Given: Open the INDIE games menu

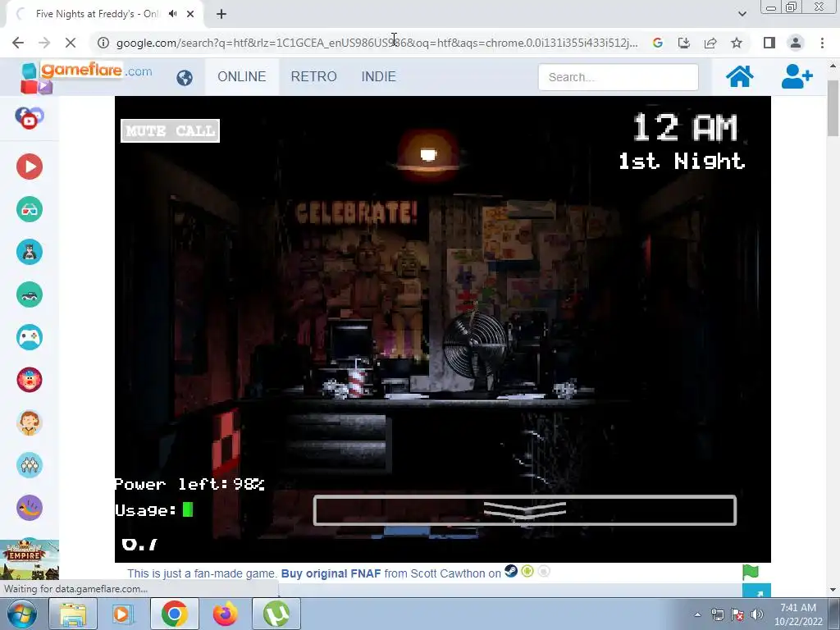Looking at the screenshot, I should click(379, 76).
